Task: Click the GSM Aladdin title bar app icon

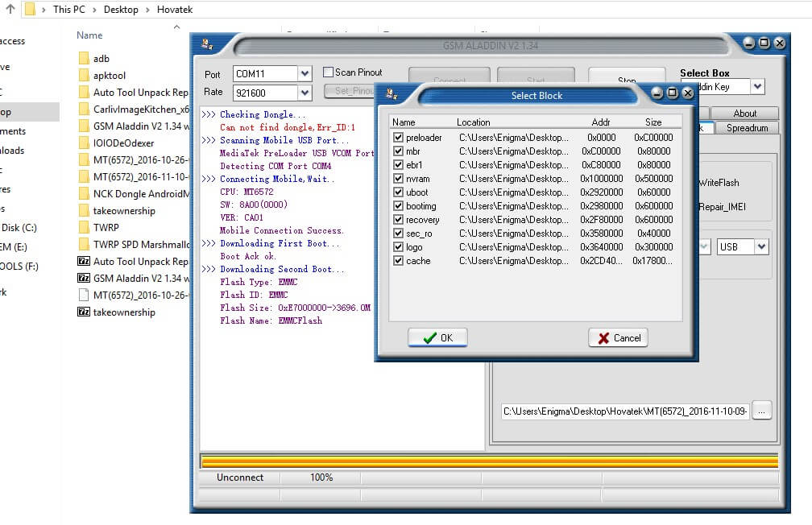Action: [x=208, y=44]
